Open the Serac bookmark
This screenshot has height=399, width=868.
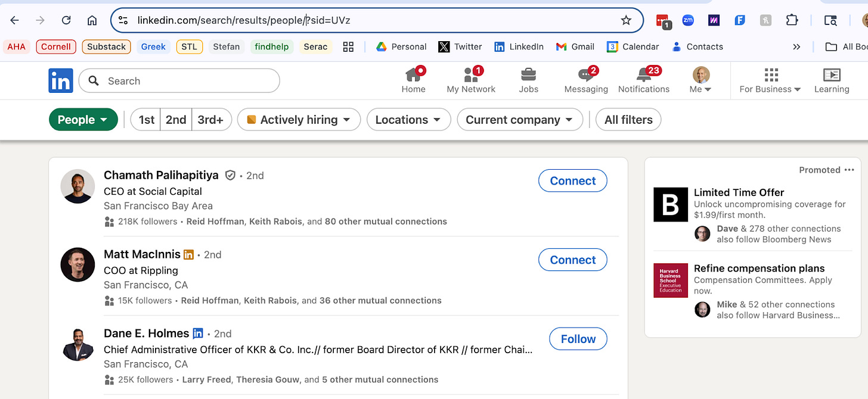tap(315, 46)
